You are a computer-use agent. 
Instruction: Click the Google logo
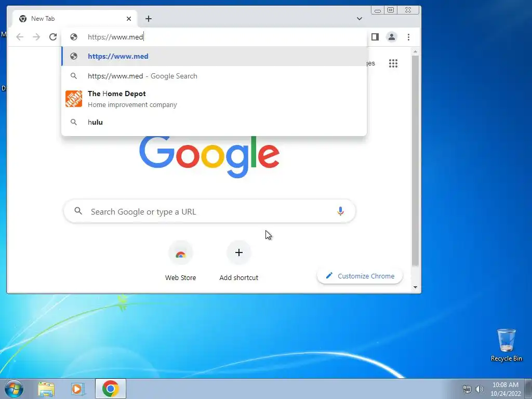pyautogui.click(x=209, y=156)
